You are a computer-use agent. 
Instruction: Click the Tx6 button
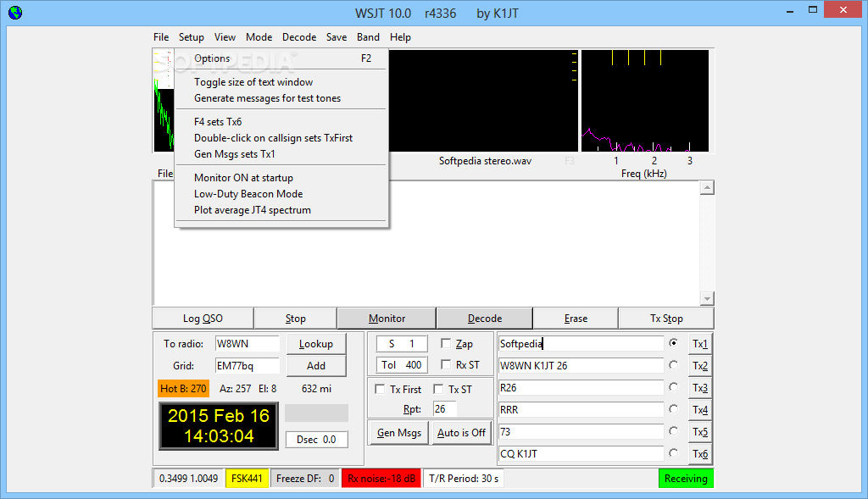(699, 453)
